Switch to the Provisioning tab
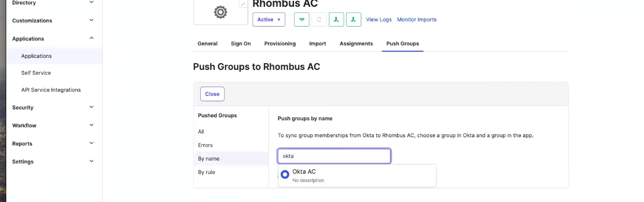 (x=280, y=43)
